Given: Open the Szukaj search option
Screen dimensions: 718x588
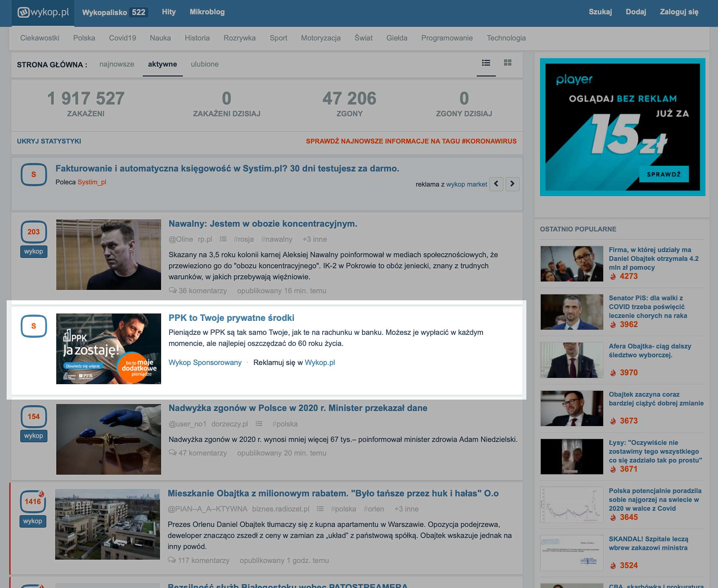Looking at the screenshot, I should 600,12.
